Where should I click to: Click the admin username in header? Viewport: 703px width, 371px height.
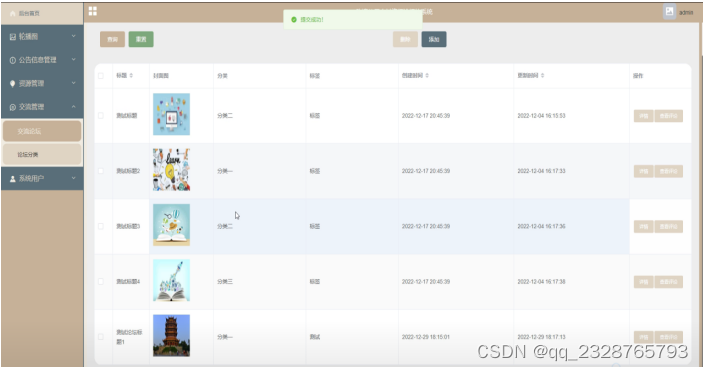click(x=686, y=12)
